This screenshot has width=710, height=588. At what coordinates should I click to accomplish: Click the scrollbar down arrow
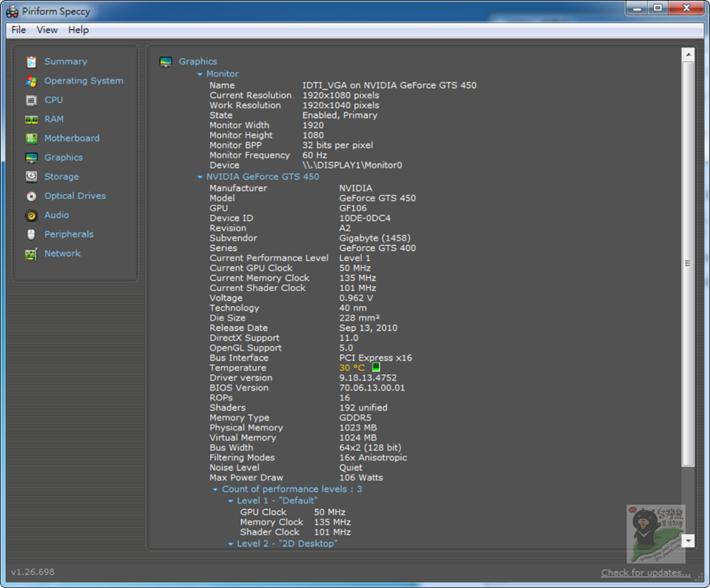point(689,541)
